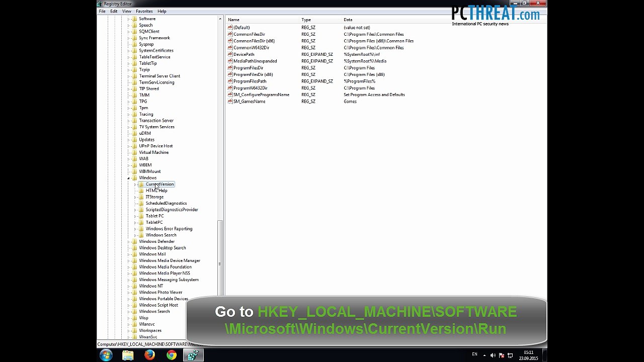The height and width of the screenshot is (362, 644).
Task: Open the View menu
Action: click(x=127, y=11)
